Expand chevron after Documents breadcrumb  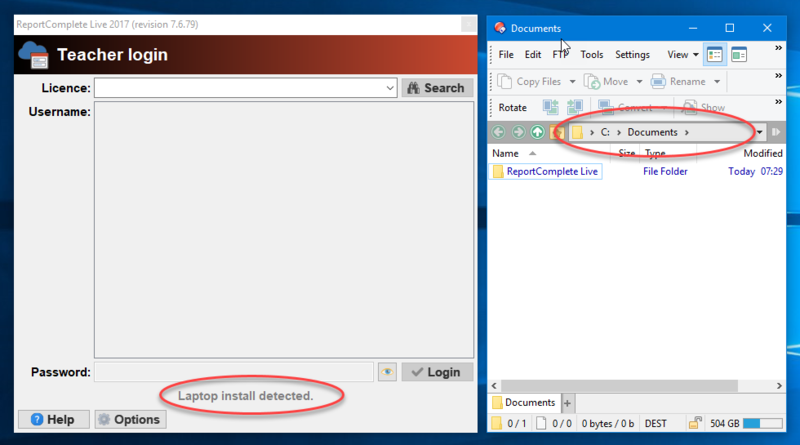[x=687, y=132]
